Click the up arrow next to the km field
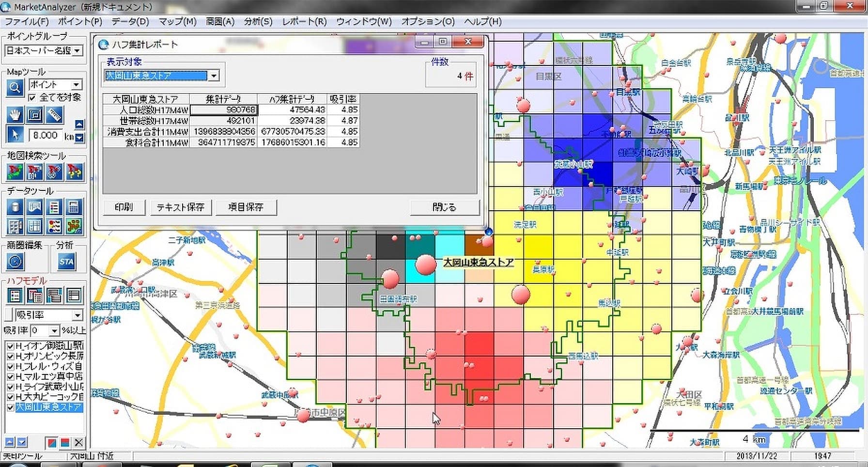 coord(79,124)
